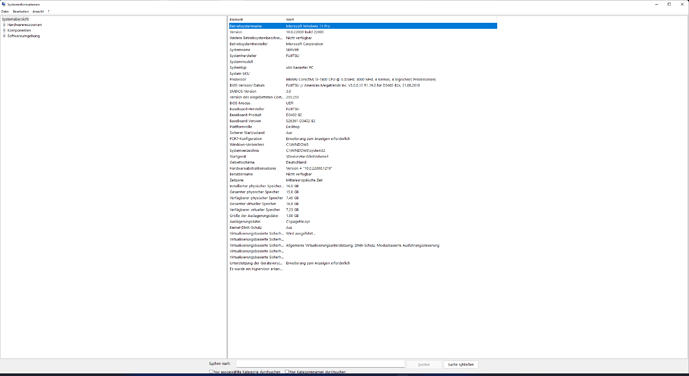Select the Kernel-DMA-Schutz row
Image resolution: width=689 pixels, height=376 pixels.
(363, 228)
